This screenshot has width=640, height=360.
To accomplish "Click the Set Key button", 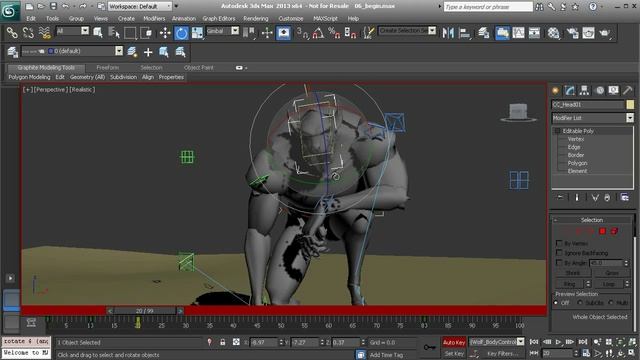I will pos(454,353).
